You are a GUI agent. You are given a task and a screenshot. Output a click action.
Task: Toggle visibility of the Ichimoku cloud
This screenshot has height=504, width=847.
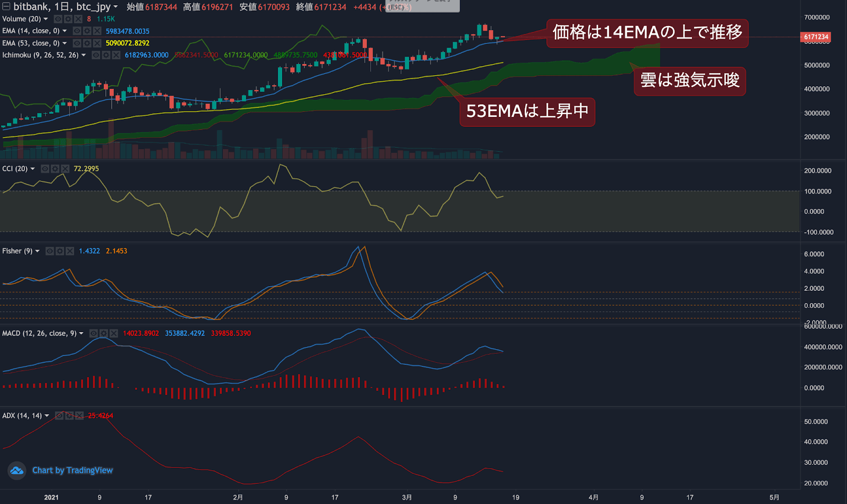[96, 54]
